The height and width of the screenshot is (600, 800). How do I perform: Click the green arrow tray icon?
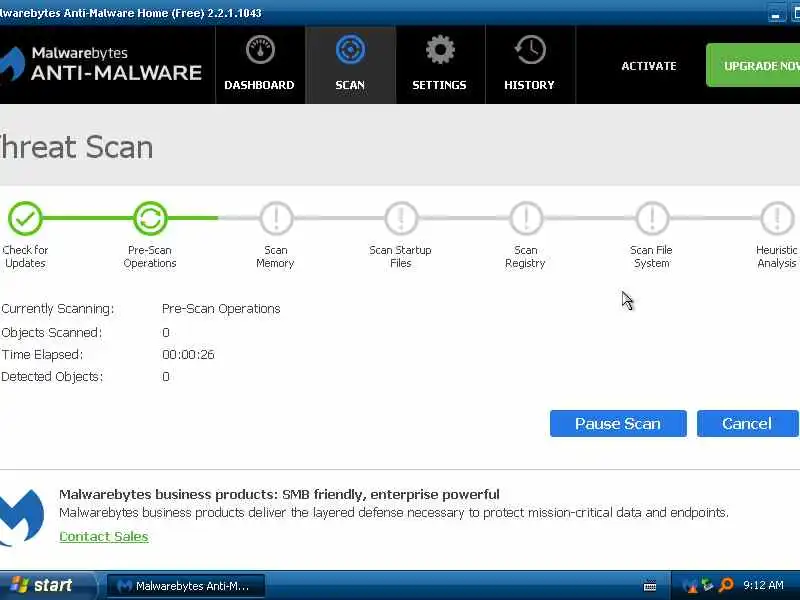707,585
